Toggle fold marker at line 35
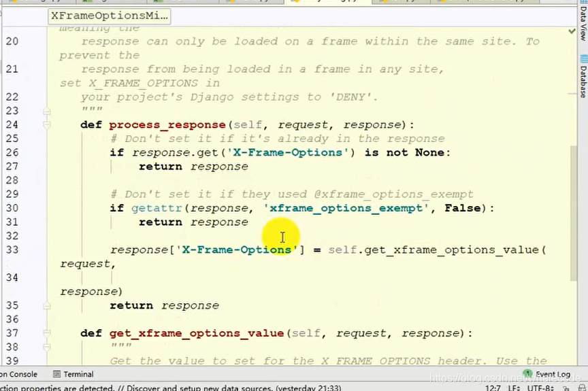This screenshot has height=391, width=588. (x=47, y=305)
